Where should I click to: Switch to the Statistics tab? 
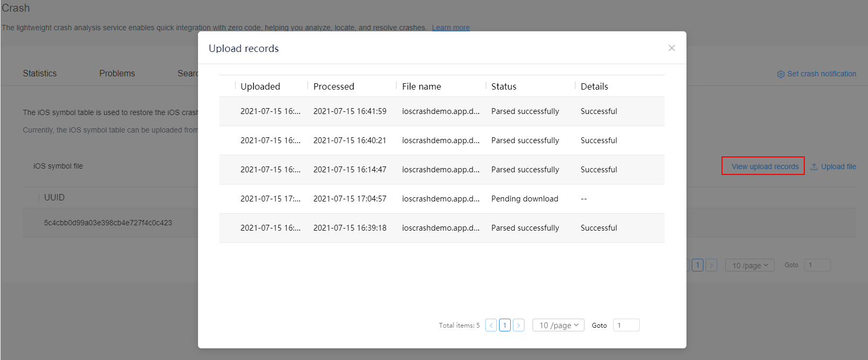[40, 73]
